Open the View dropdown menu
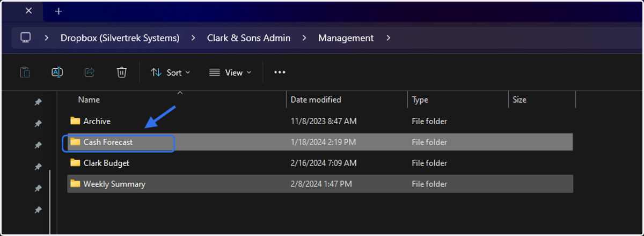 (230, 73)
